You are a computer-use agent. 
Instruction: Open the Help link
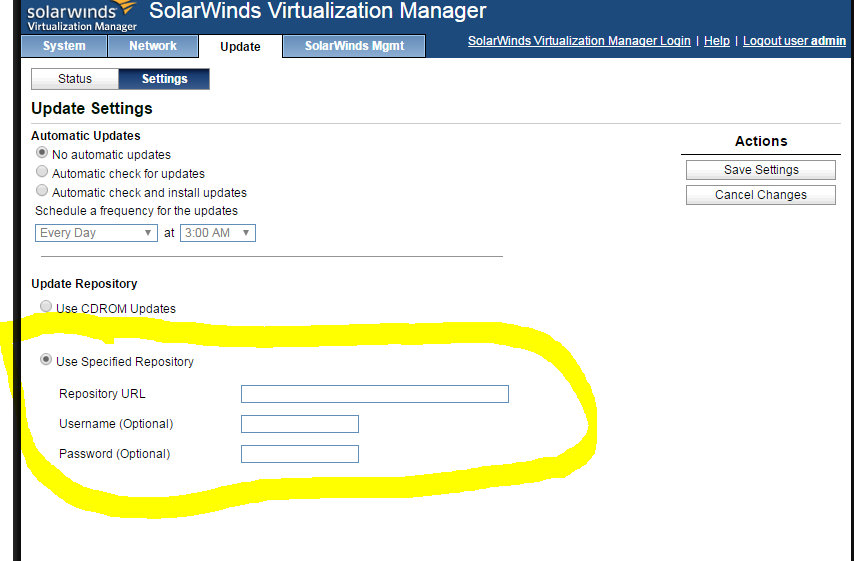click(717, 41)
